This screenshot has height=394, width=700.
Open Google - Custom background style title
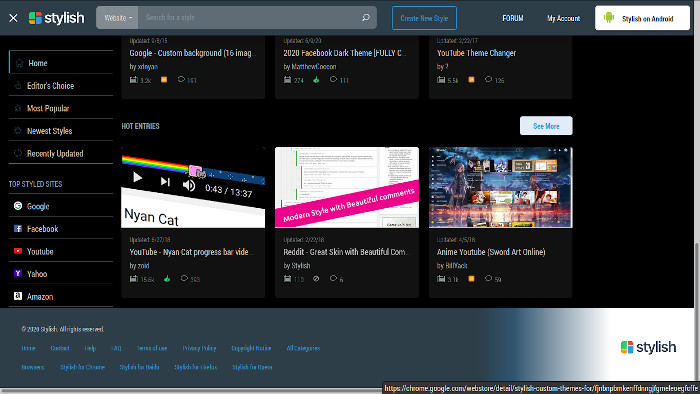click(x=193, y=53)
